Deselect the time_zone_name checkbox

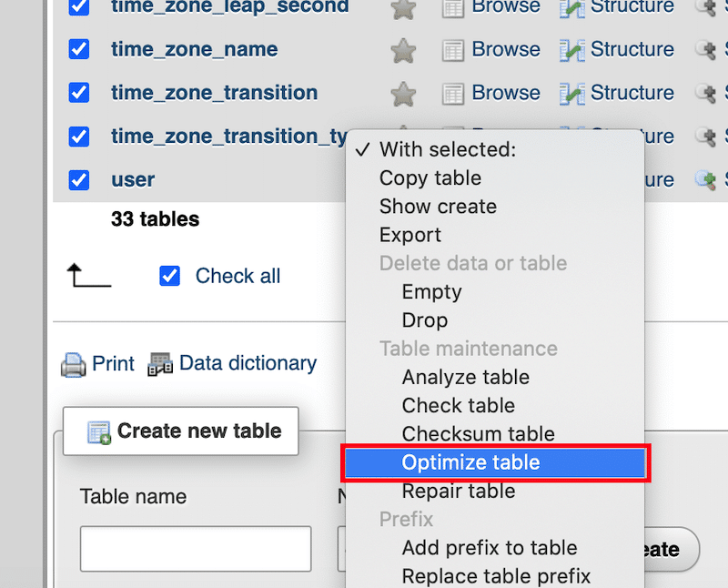click(x=78, y=49)
